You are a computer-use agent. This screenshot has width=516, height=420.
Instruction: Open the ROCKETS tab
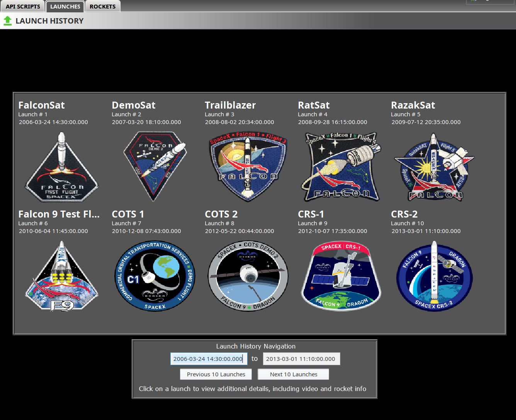coord(103,7)
